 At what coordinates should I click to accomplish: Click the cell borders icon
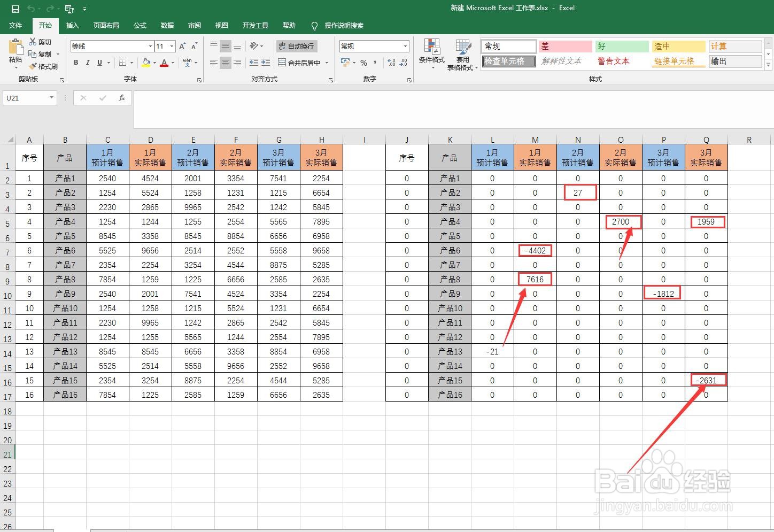[x=122, y=63]
